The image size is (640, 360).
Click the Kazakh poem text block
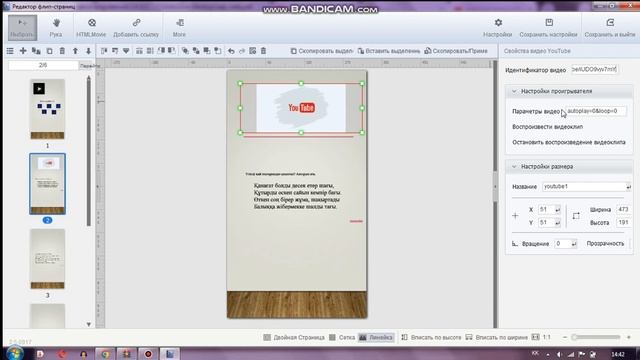(297, 196)
